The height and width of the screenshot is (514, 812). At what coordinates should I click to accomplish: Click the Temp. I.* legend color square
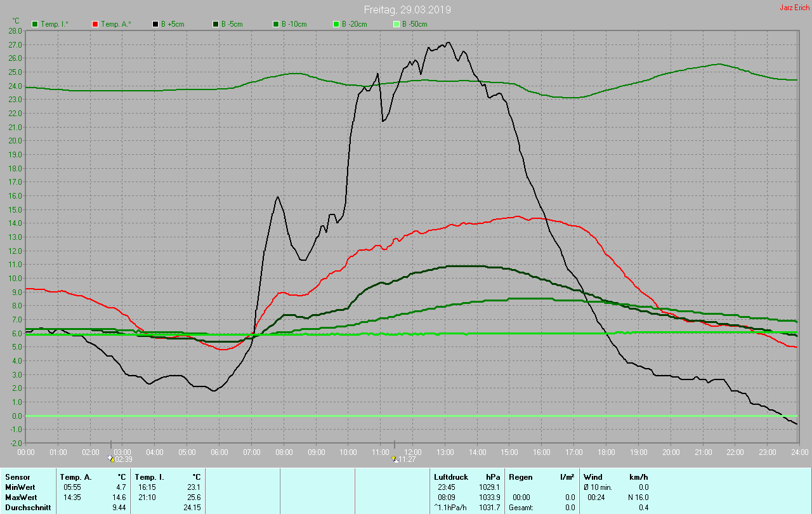pos(34,24)
